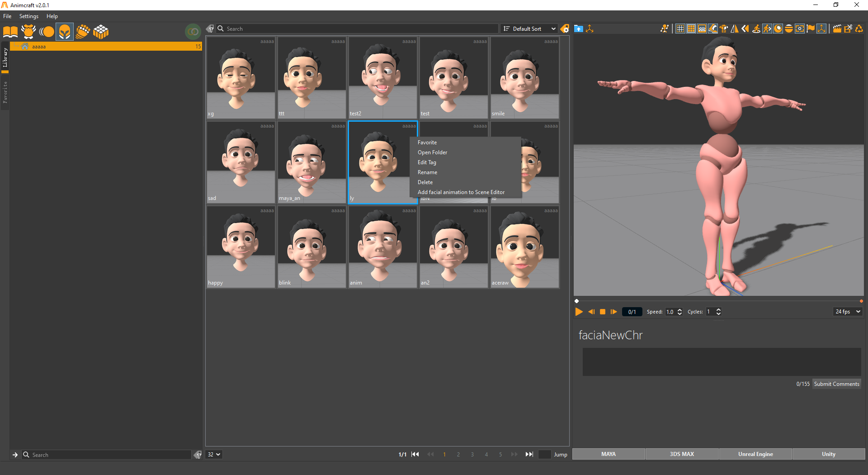Select the cube category icon
The width and height of the screenshot is (868, 475).
pos(101,32)
